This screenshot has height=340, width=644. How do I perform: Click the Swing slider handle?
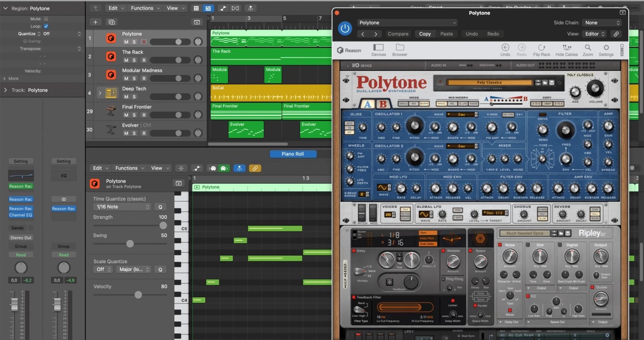click(x=130, y=244)
